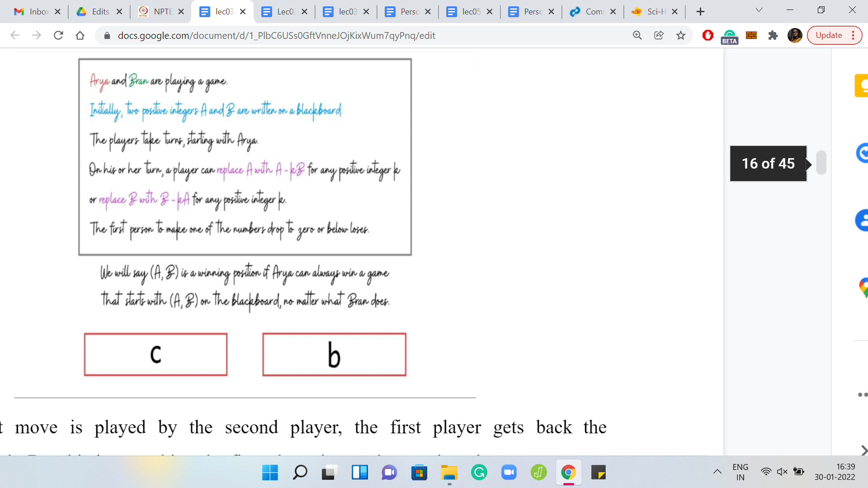Open a new browser tab
The height and width of the screenshot is (488, 868).
point(700,12)
